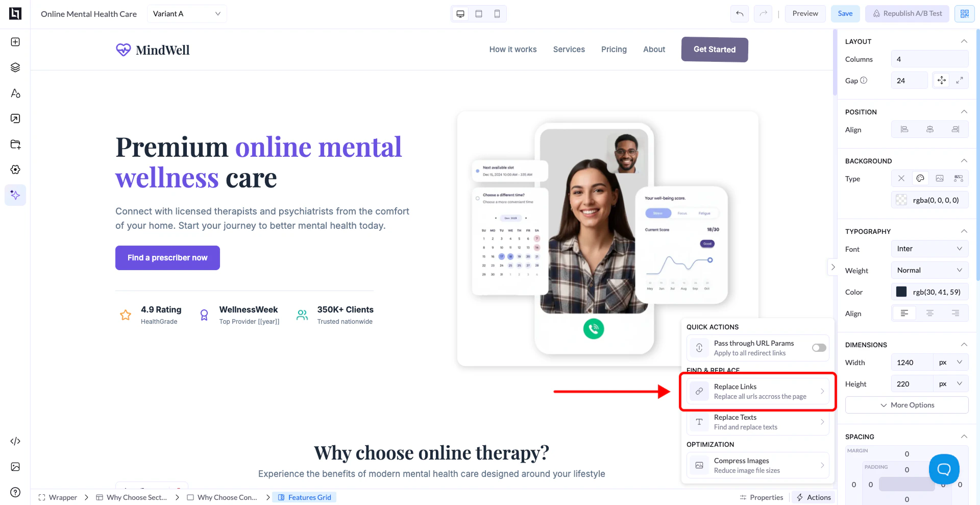
Task: Open the Layers panel icon in sidebar
Action: (x=15, y=67)
